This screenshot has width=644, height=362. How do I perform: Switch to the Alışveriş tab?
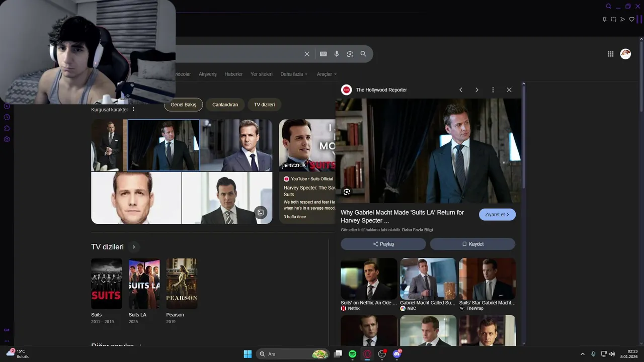tap(207, 74)
